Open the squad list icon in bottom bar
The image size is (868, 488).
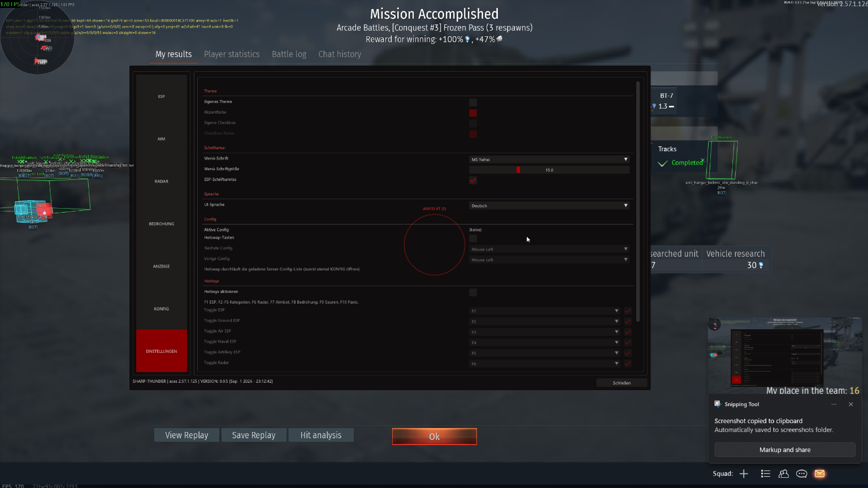[766, 474]
